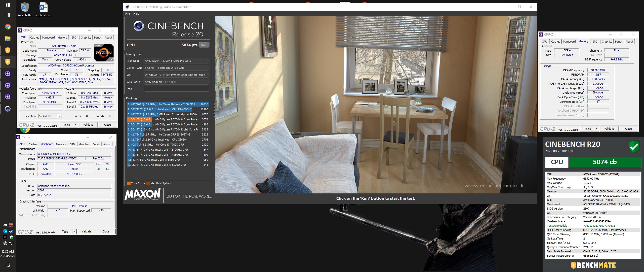Screen dimensions: 644x272
Task: Click the tray clock showing 12:39 AM
Action: point(8,251)
